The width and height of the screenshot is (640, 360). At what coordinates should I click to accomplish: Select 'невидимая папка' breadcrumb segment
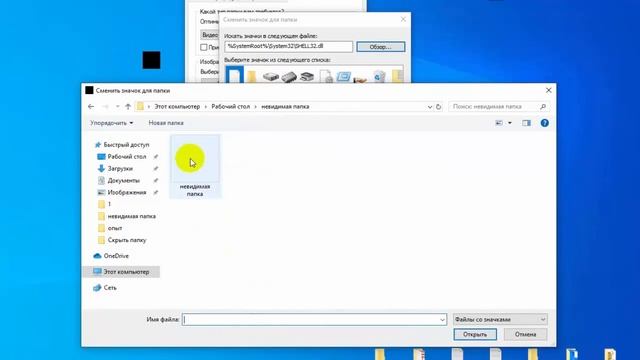(285, 107)
